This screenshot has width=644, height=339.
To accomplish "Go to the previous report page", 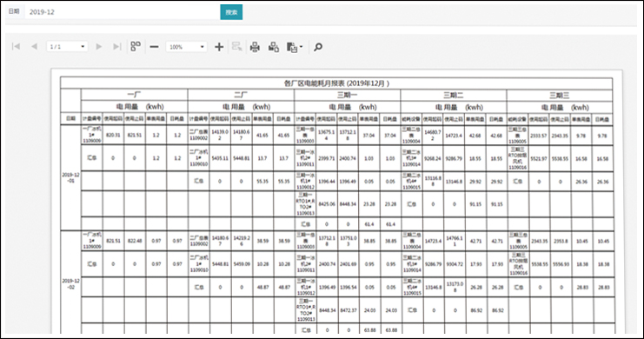I will click(34, 46).
